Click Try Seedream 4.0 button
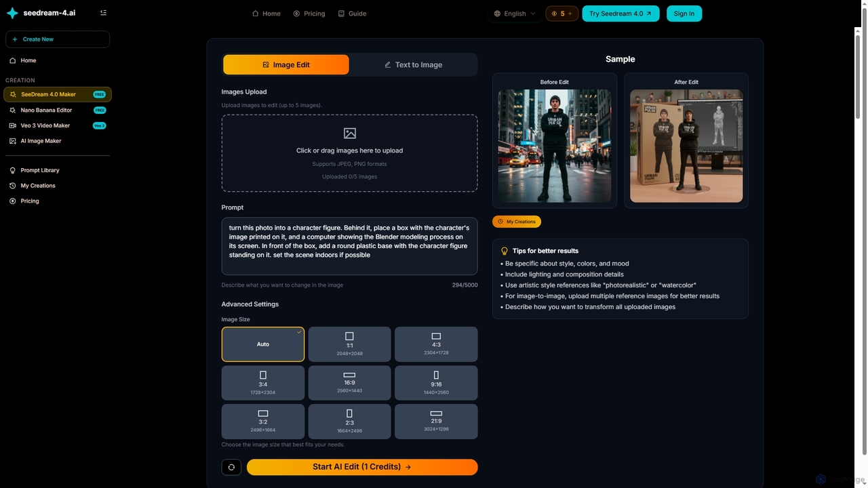 pos(620,14)
